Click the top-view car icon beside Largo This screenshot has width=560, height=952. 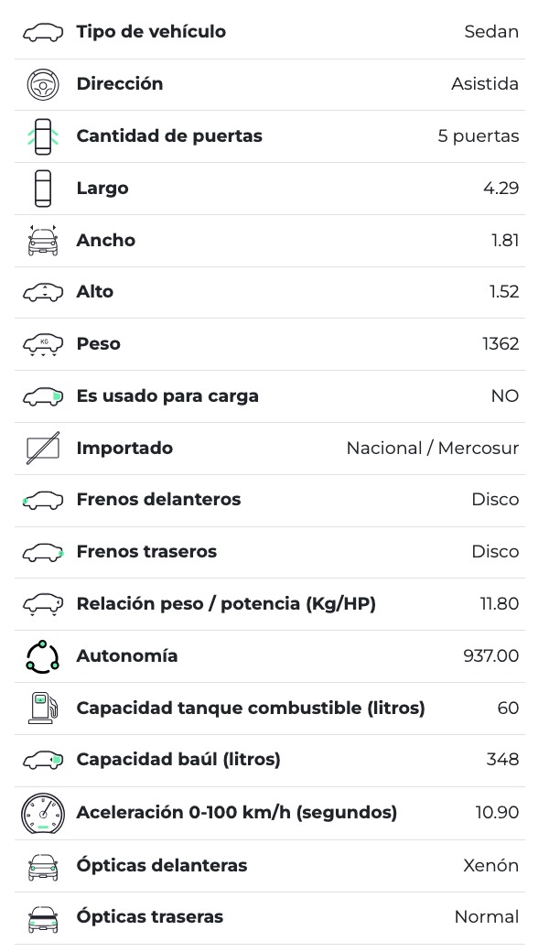click(x=43, y=189)
